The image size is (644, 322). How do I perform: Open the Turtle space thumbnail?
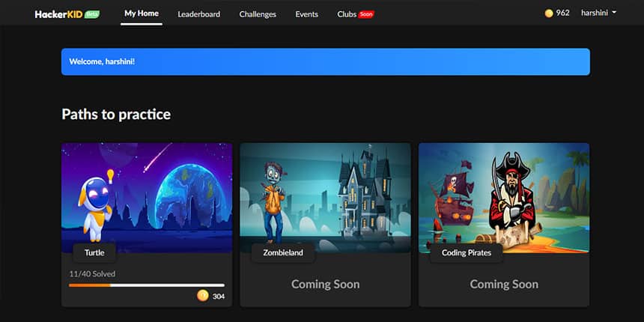(147, 198)
